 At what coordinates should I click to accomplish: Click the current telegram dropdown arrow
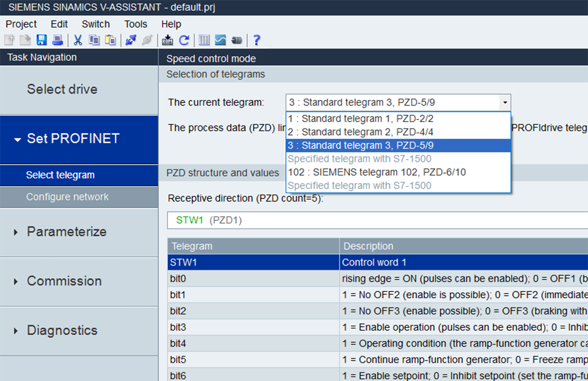[x=505, y=103]
